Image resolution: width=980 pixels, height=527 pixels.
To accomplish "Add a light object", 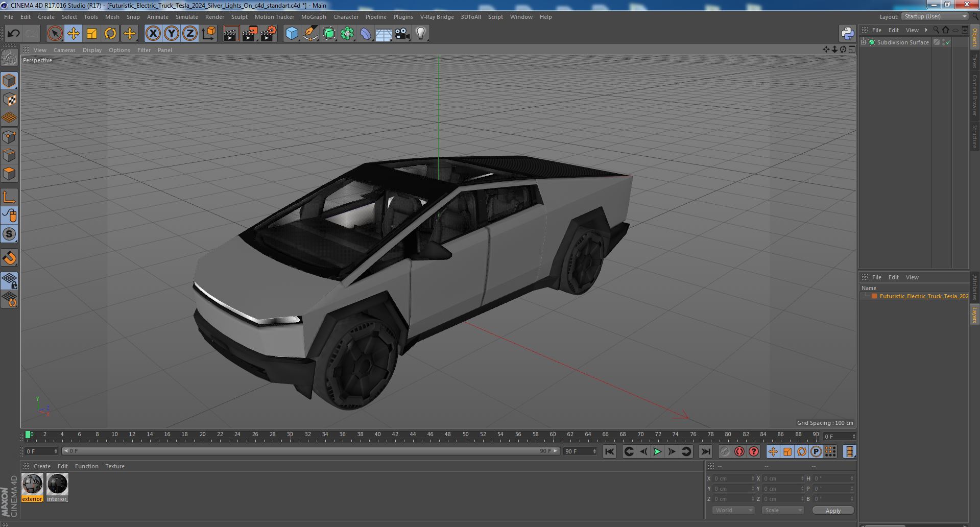I will click(x=420, y=34).
